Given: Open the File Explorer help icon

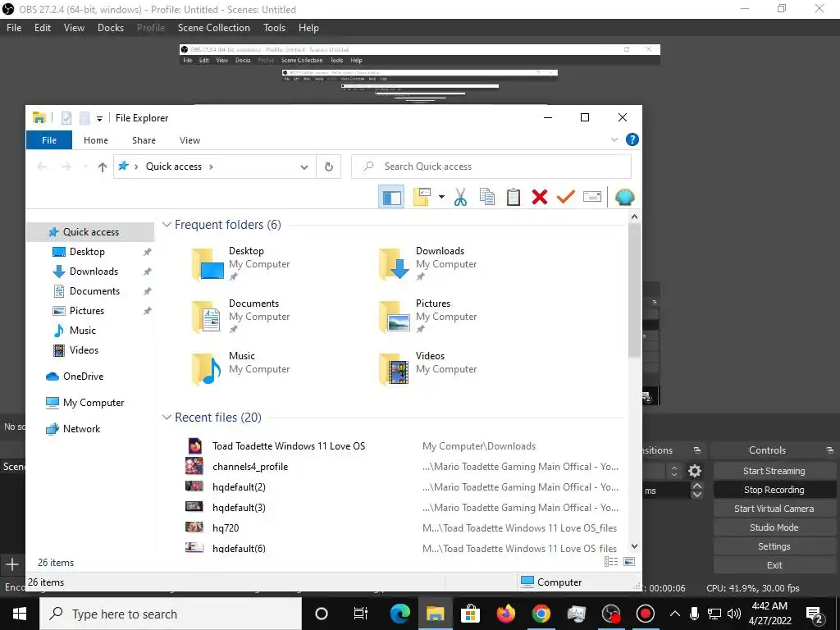Looking at the screenshot, I should 632,139.
